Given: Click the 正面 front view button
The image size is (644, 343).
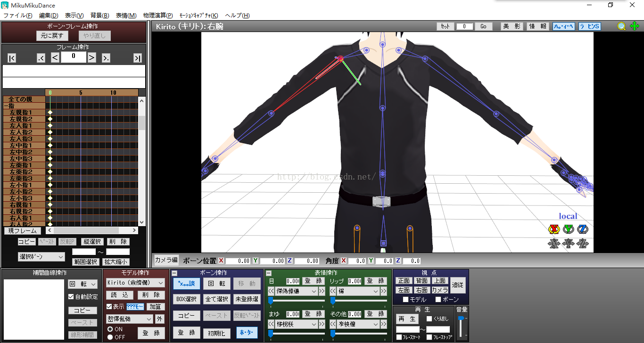Looking at the screenshot, I should (404, 281).
